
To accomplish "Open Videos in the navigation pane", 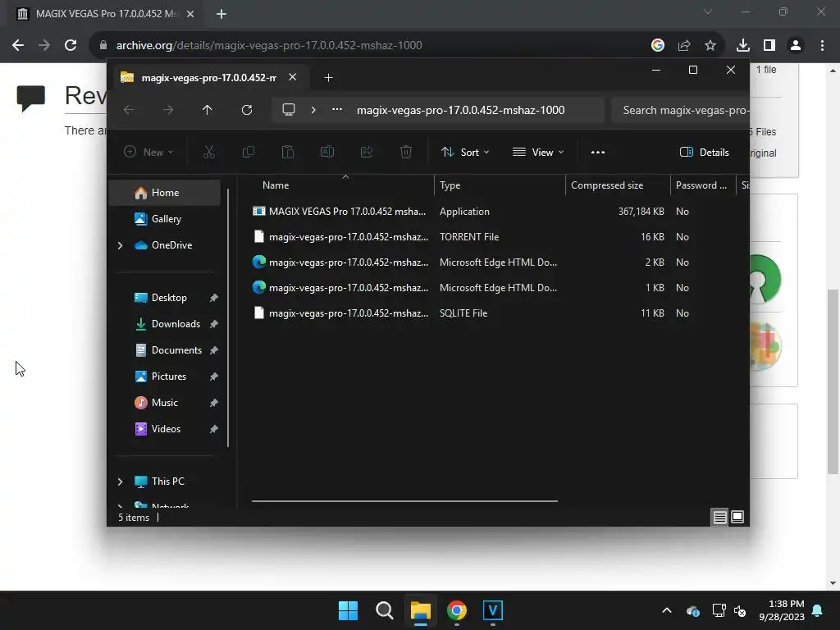I will [x=164, y=429].
